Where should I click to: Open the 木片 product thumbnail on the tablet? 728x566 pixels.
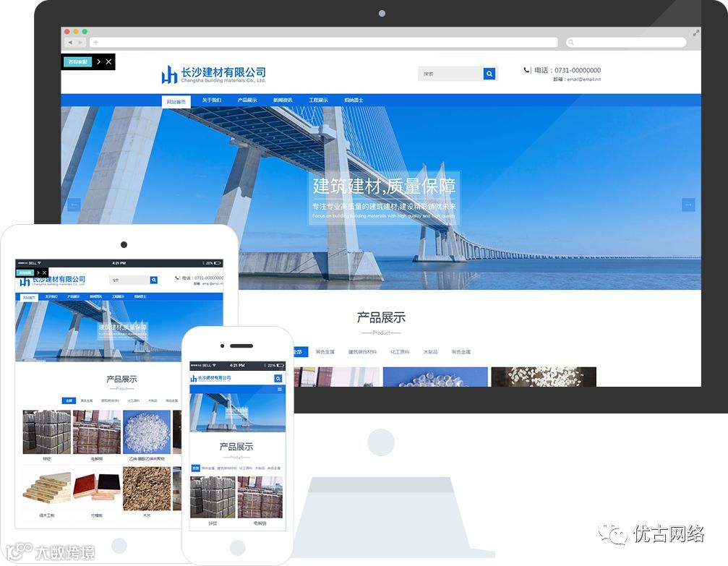(147, 489)
